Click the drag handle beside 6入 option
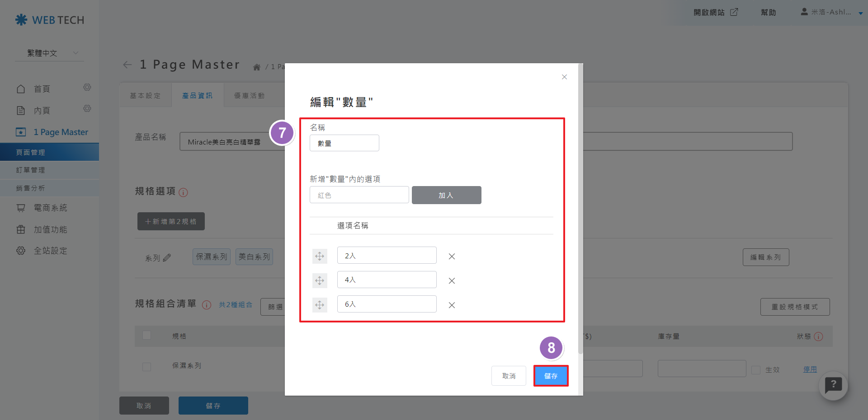Image resolution: width=868 pixels, height=420 pixels. click(320, 305)
